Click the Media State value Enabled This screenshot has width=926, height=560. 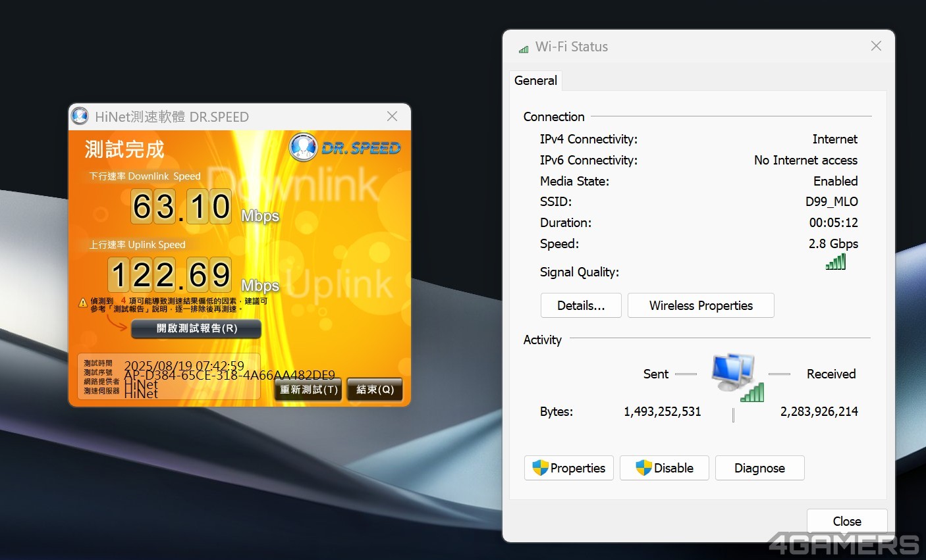[835, 181]
